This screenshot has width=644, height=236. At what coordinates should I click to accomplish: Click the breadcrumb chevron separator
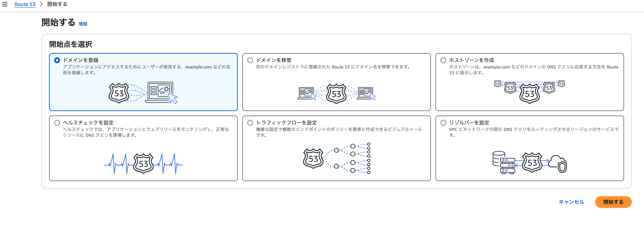coord(42,4)
